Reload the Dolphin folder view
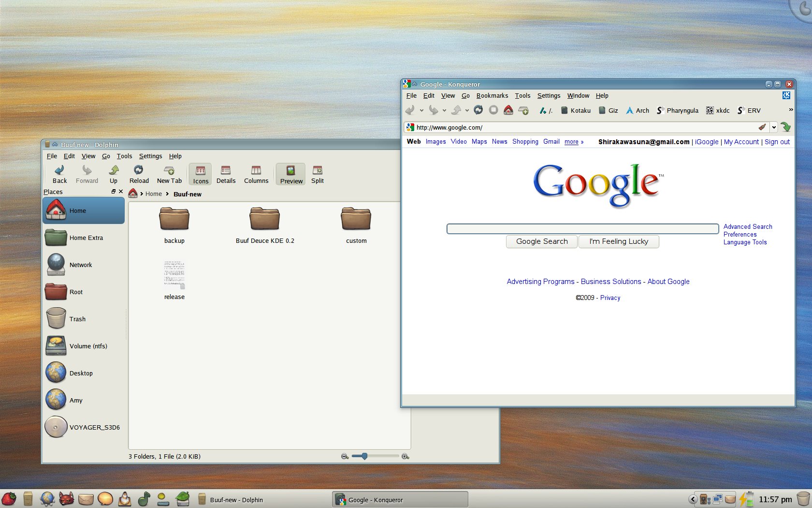The image size is (812, 508). point(139,174)
